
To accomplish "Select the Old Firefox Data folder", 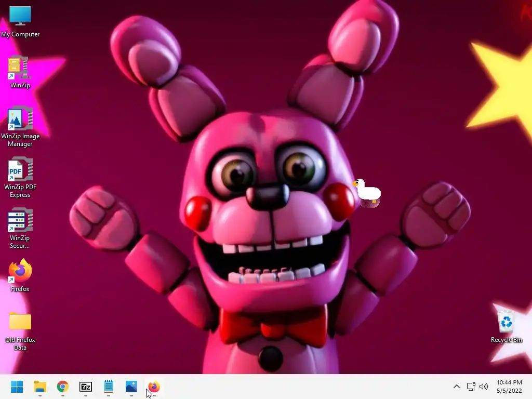I will click(20, 331).
